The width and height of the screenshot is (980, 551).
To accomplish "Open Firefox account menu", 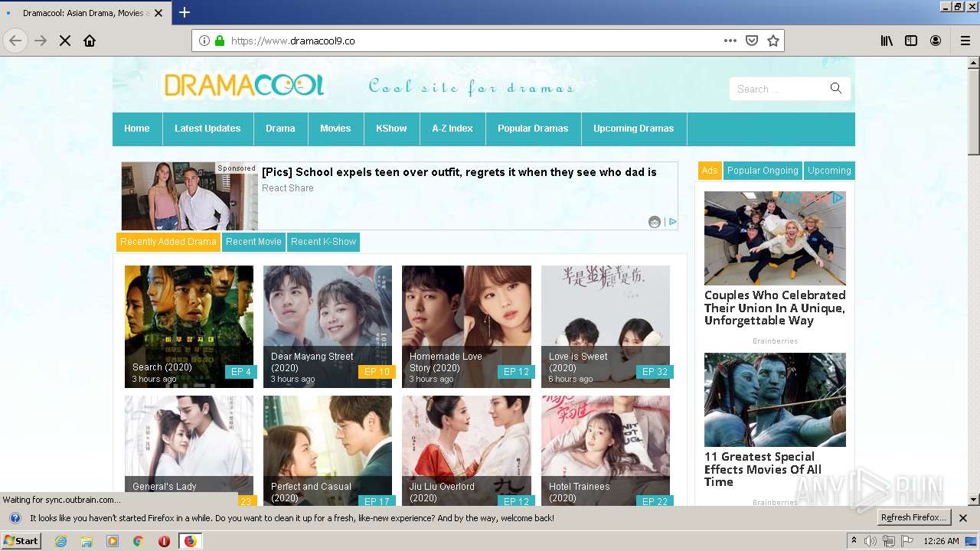I will 936,41.
